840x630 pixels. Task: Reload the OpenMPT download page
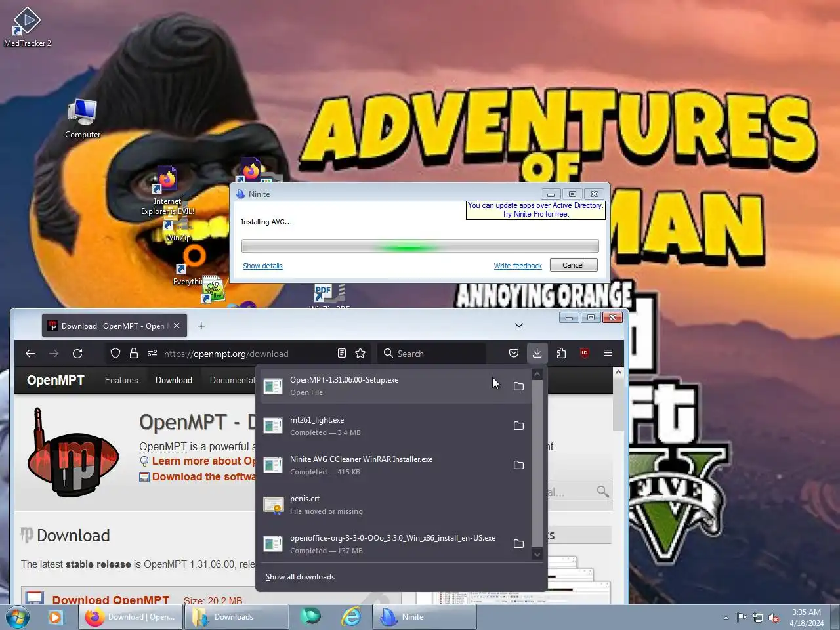click(x=77, y=354)
